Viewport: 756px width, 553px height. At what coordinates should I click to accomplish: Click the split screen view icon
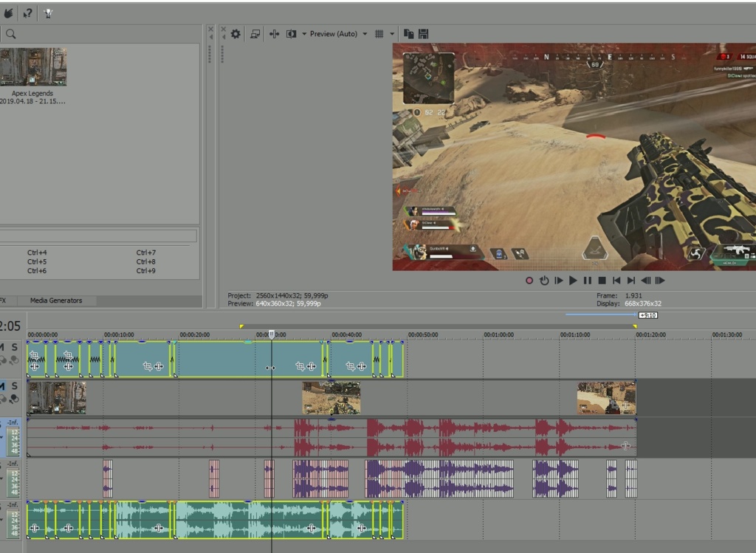[x=289, y=33]
